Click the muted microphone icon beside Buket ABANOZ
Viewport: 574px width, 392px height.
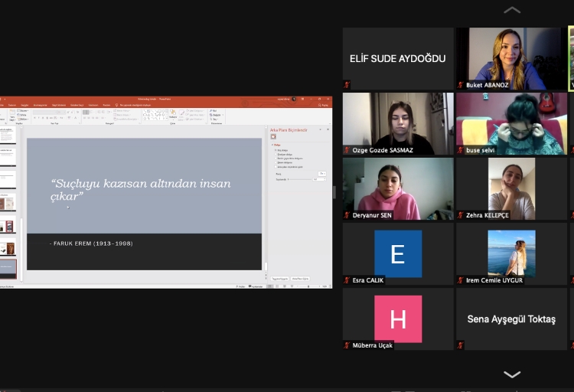coord(461,86)
